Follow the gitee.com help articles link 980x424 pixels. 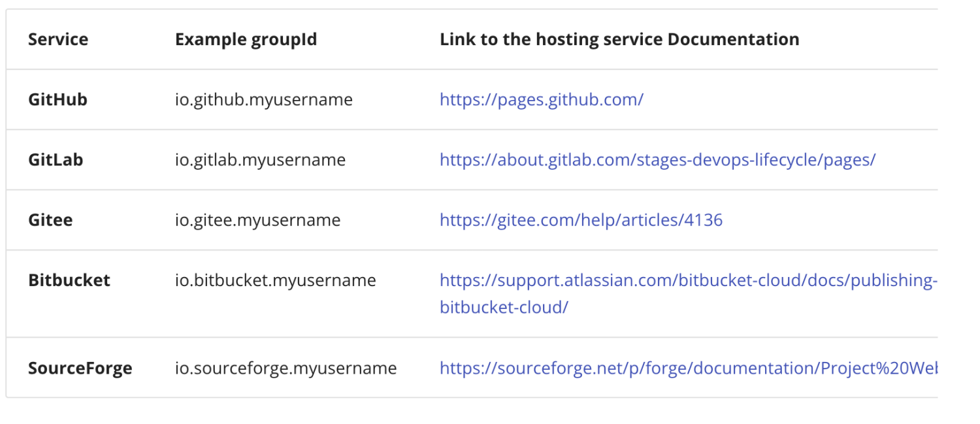pos(581,220)
